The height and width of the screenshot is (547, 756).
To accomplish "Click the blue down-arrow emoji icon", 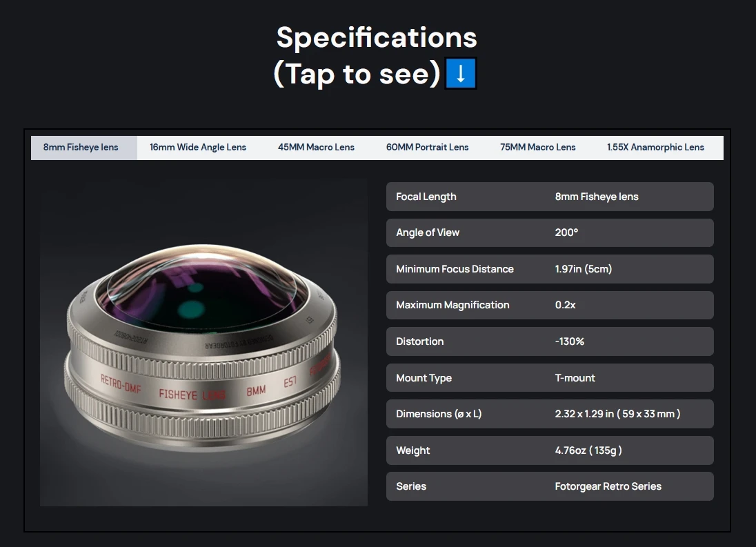I will point(461,73).
